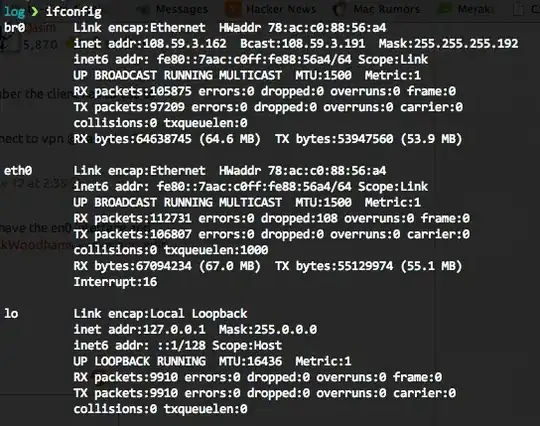Click the Mask 255.255.255.192 value
This screenshot has height=426, width=540.
(x=448, y=43)
